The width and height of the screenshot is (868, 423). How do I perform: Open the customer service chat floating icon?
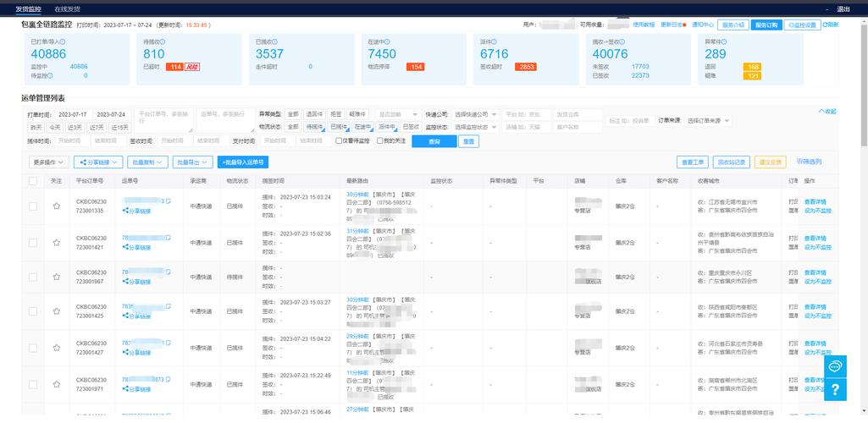[835, 366]
